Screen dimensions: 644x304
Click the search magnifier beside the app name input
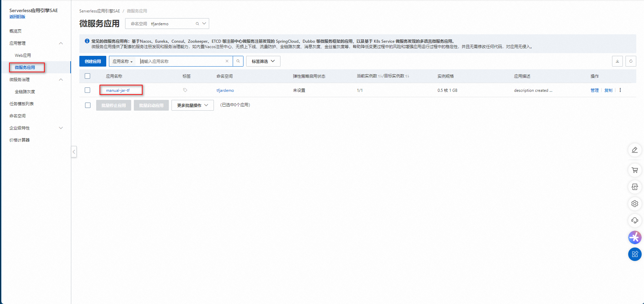(x=238, y=61)
